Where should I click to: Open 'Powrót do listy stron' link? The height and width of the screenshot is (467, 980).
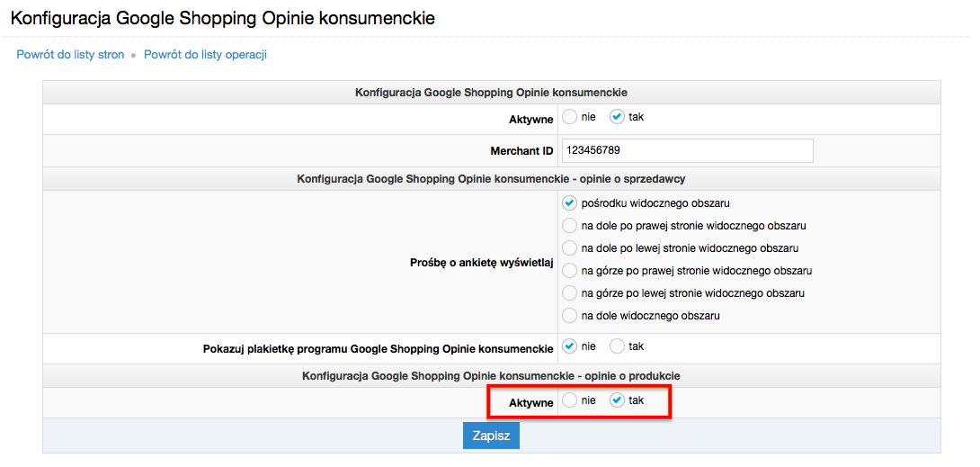point(70,54)
